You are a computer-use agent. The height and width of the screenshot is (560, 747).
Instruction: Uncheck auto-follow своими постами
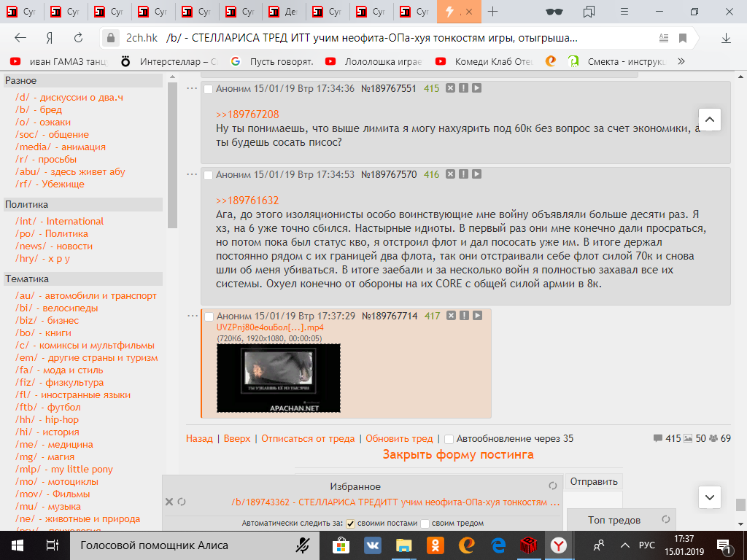(350, 524)
